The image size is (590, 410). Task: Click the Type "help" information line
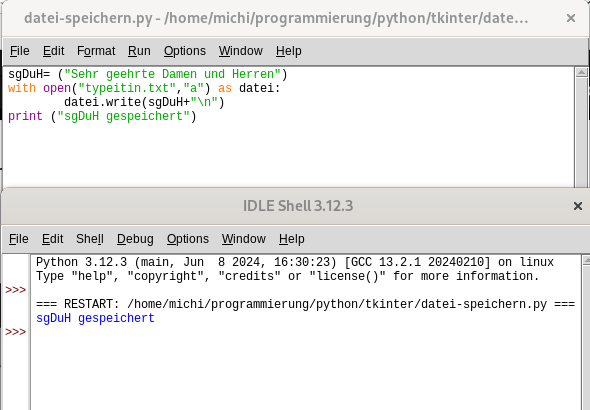(x=287, y=276)
